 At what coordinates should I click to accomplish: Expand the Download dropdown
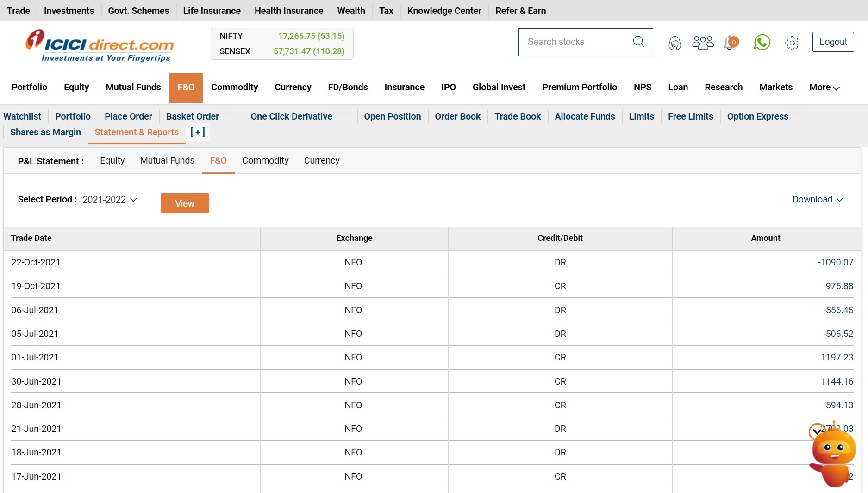[818, 199]
